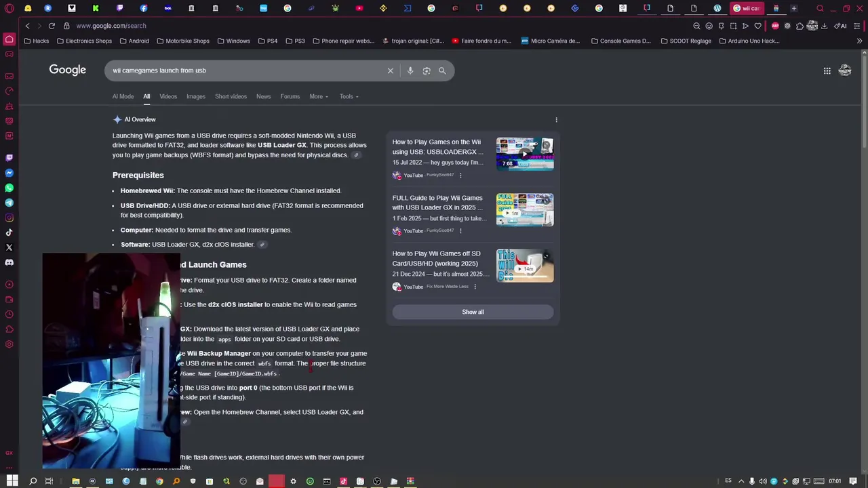Screen dimensions: 868x488
Task: Open browser downloads icon in toolbar
Action: (824, 26)
